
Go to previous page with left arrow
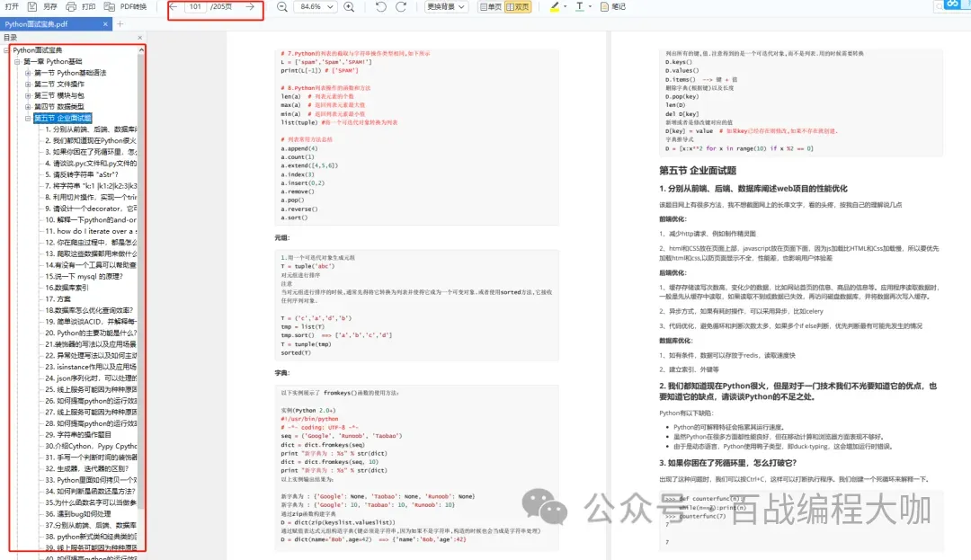(x=174, y=7)
